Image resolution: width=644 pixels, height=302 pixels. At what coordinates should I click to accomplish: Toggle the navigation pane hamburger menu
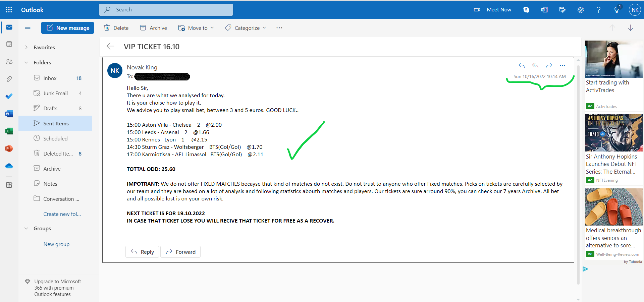28,28
